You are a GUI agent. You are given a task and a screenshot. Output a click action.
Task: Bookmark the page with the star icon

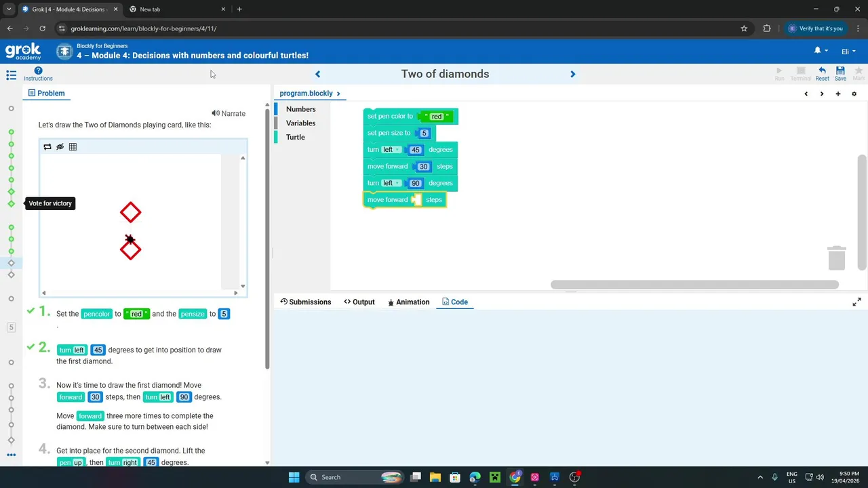[744, 28]
